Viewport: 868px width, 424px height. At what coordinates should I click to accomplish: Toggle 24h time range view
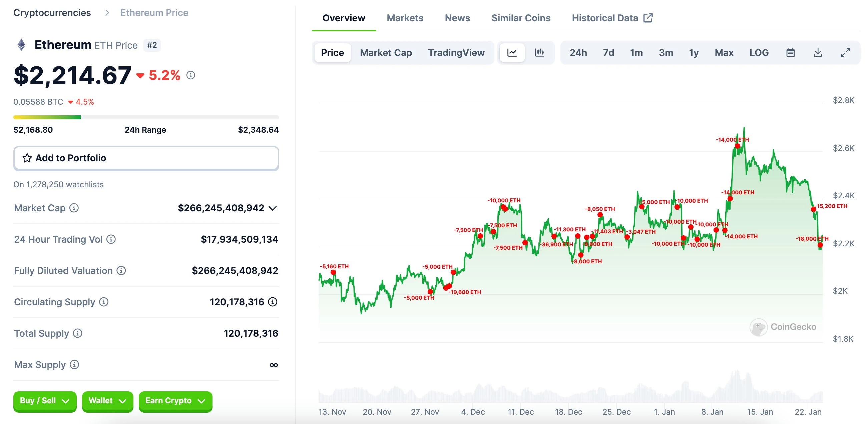(x=578, y=52)
